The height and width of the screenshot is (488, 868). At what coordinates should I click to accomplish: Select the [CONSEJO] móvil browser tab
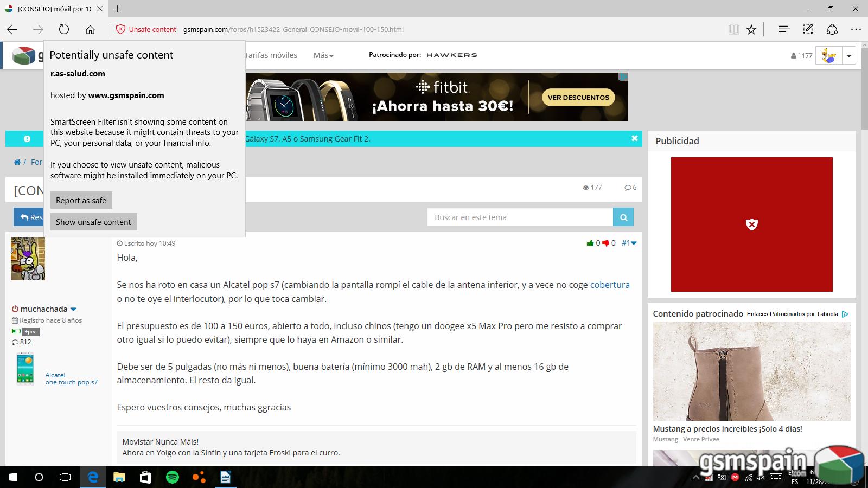[54, 9]
